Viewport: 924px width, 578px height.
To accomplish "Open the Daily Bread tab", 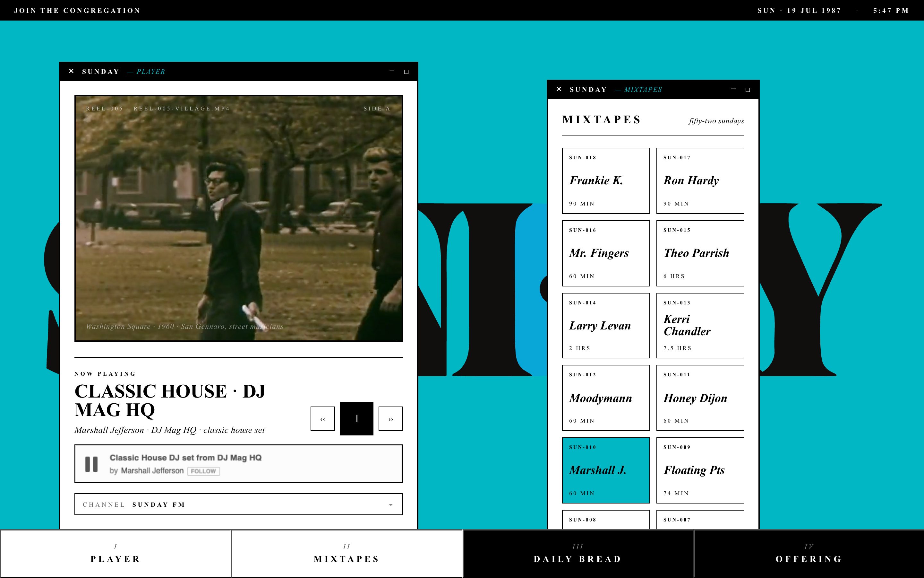I will [x=578, y=554].
